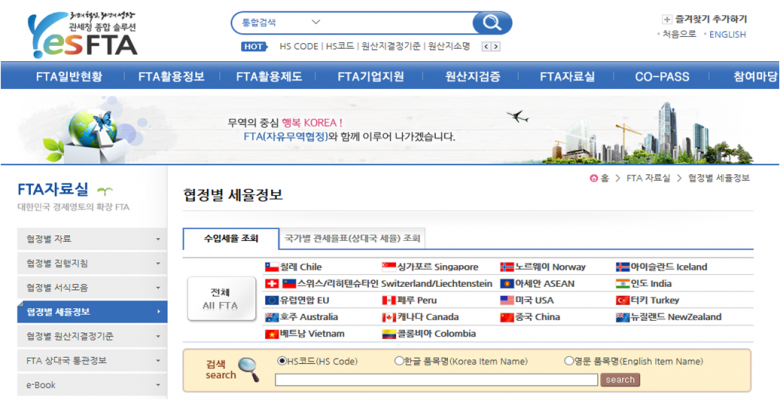Click the Australia flag icon
This screenshot has width=780, height=400.
[x=272, y=317]
